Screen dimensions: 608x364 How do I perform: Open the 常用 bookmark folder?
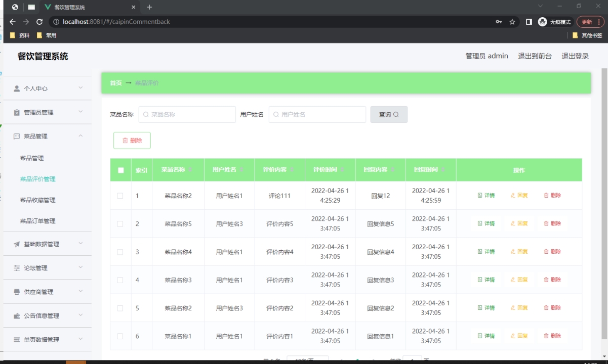(47, 35)
